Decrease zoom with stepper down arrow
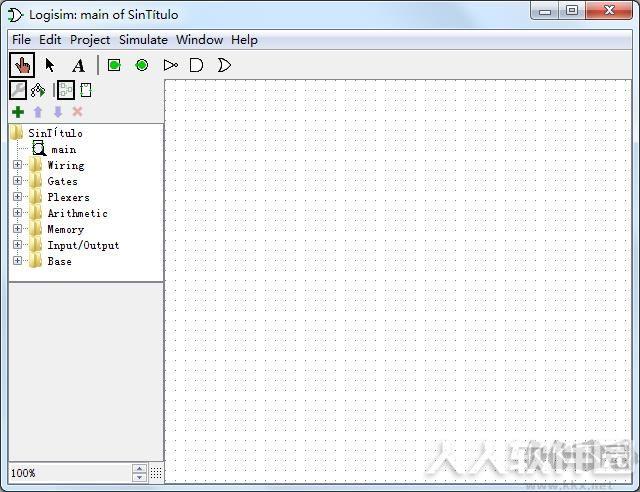Screen dimensions: 640x492 click(x=140, y=477)
